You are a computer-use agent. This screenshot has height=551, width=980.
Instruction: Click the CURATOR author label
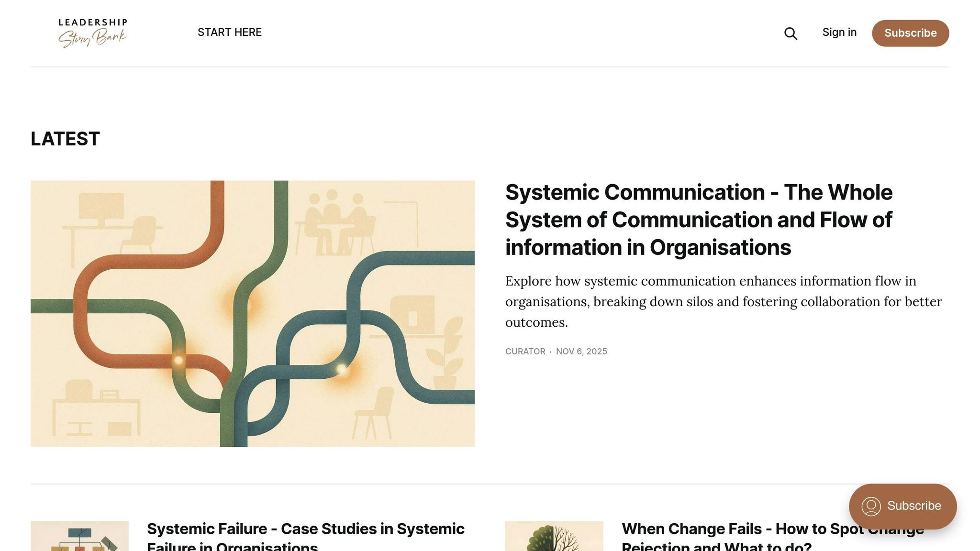coord(525,352)
